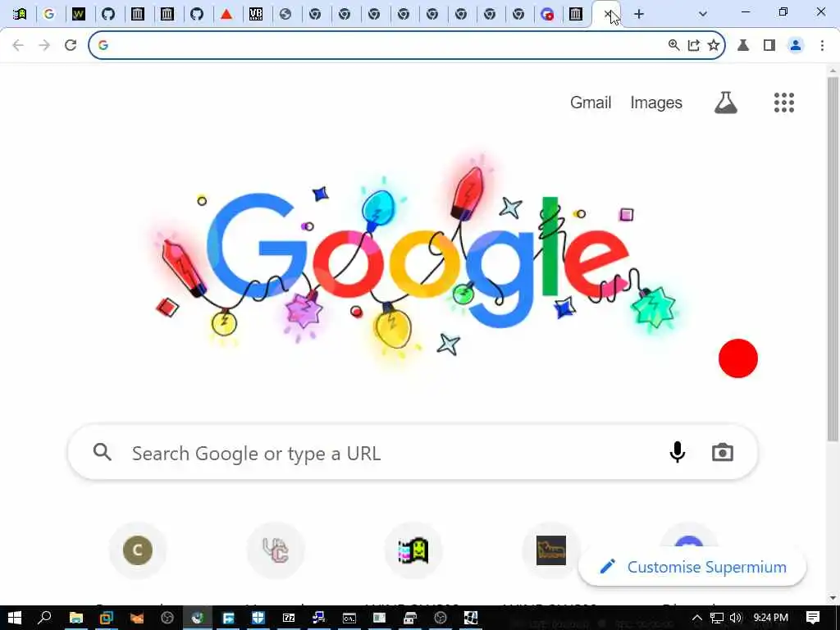Open the 7z app in taskbar
This screenshot has height=630, width=840.
click(289, 619)
